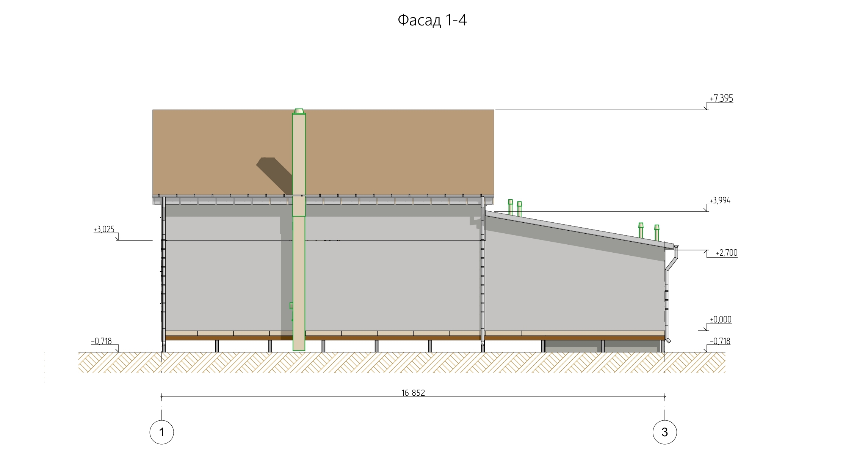The height and width of the screenshot is (475, 868).
Task: Select the +2,700 elevation mark
Action: (x=726, y=253)
